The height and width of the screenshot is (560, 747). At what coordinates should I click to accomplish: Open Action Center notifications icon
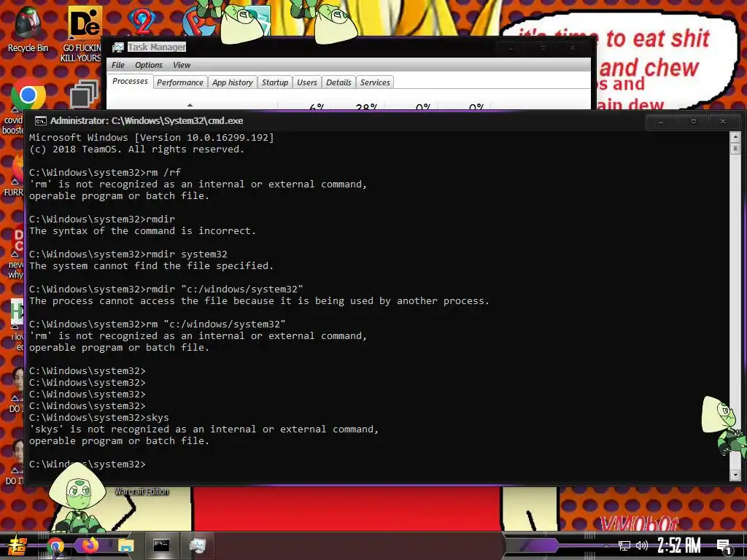(724, 545)
